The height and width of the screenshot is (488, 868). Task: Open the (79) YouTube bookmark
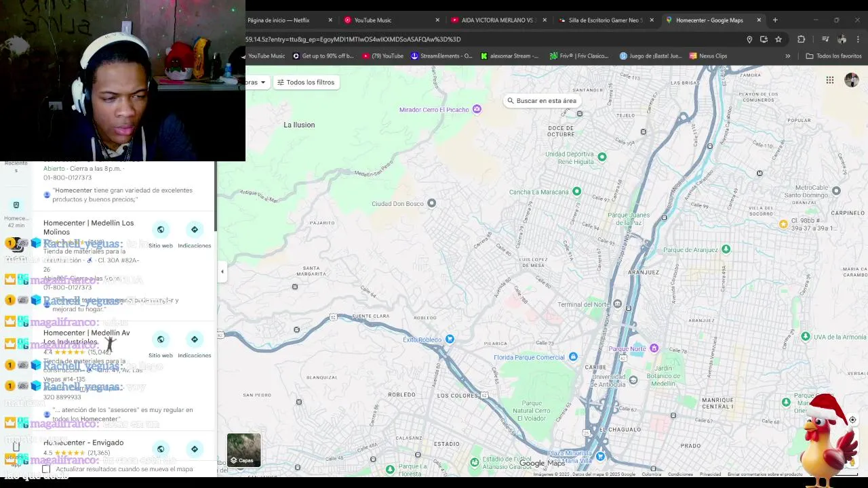point(383,56)
